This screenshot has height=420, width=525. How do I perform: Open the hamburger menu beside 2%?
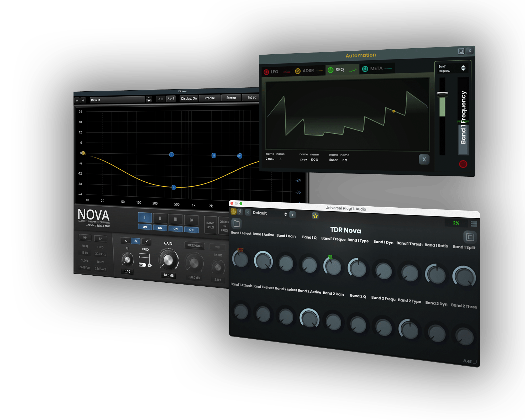474,224
